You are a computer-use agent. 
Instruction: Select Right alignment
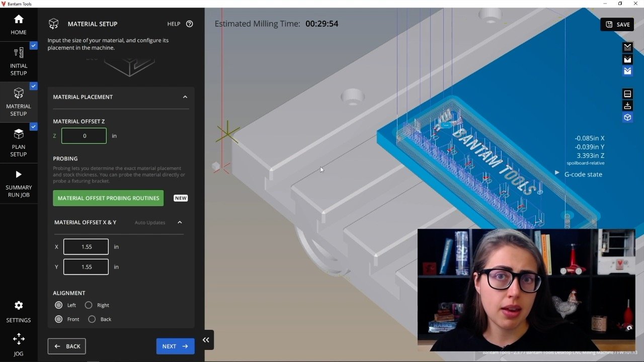[89, 305]
